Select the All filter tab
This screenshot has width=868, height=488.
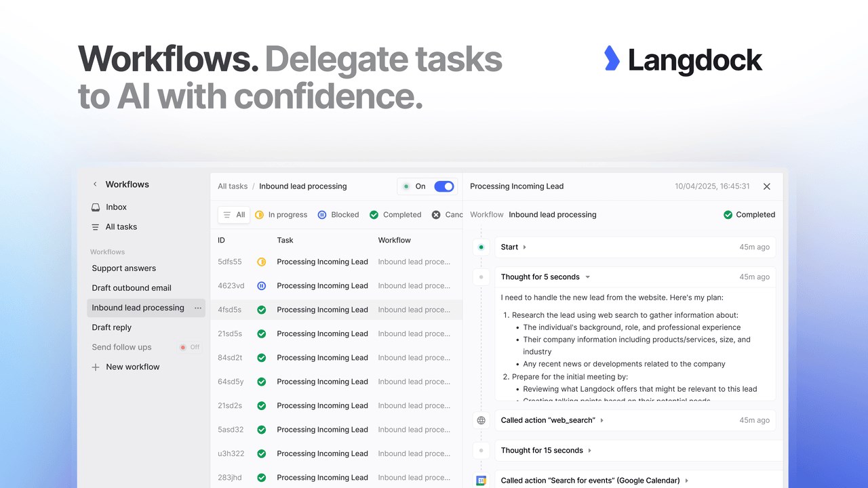[234, 215]
